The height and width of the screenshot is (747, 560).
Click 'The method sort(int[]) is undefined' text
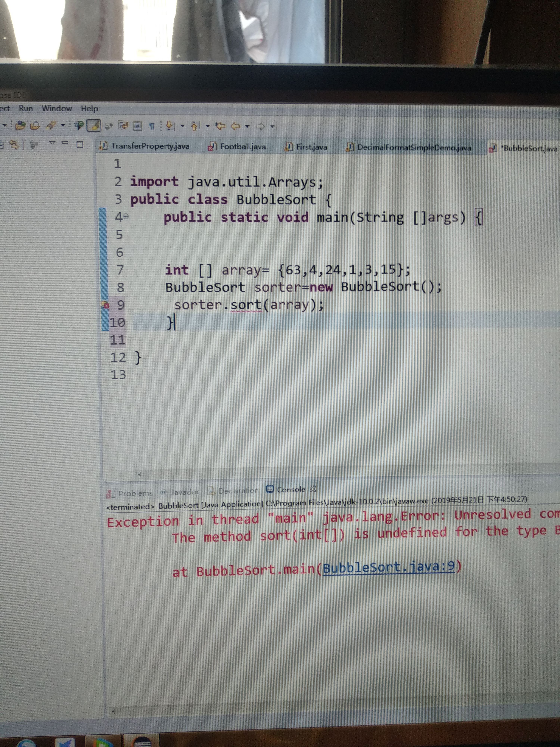coord(309,535)
